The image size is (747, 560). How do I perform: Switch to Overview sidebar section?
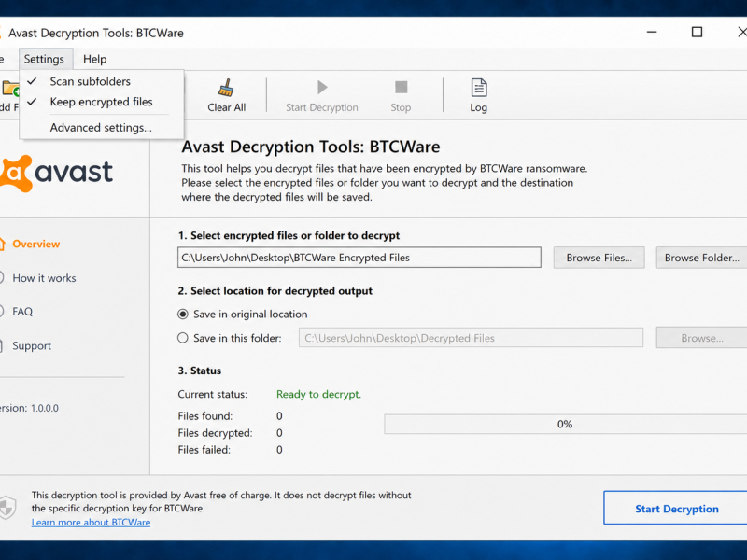click(36, 244)
